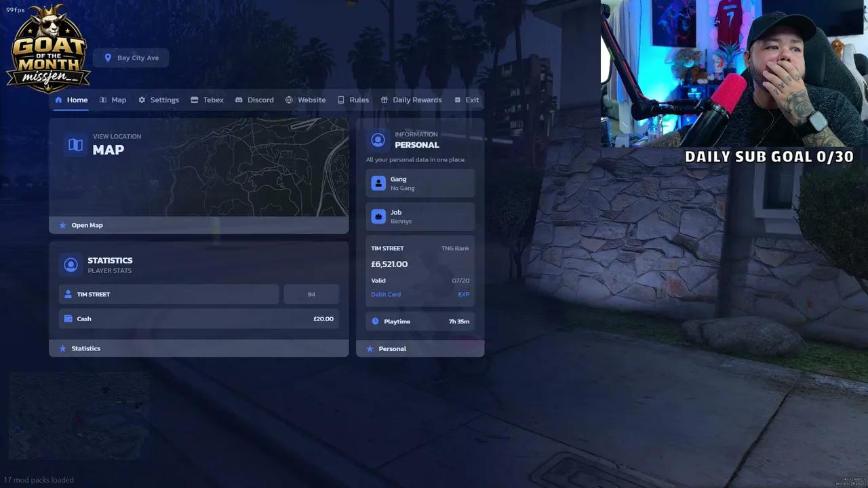Click the player ID 94 box
This screenshot has width=868, height=488.
click(x=311, y=294)
